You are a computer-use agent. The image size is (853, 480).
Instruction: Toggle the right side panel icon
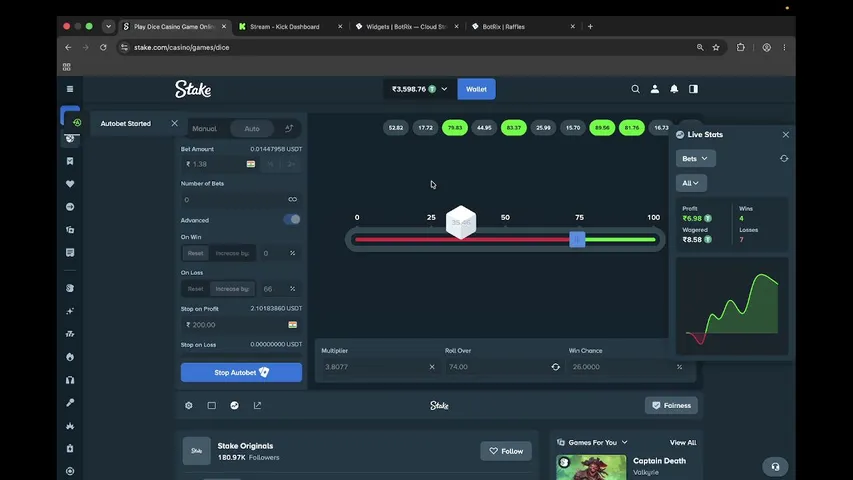(x=693, y=89)
